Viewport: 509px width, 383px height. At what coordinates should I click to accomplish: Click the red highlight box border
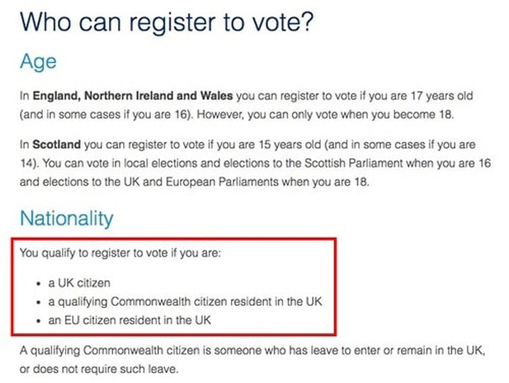click(174, 239)
